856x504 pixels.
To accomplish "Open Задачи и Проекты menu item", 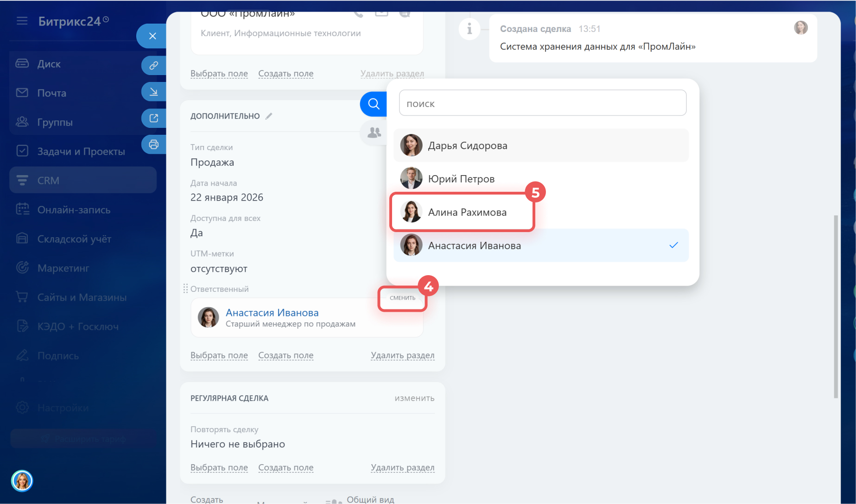I will [x=81, y=151].
